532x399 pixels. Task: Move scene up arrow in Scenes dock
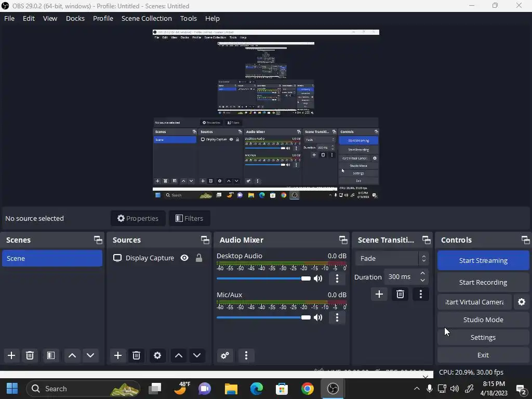click(x=72, y=355)
